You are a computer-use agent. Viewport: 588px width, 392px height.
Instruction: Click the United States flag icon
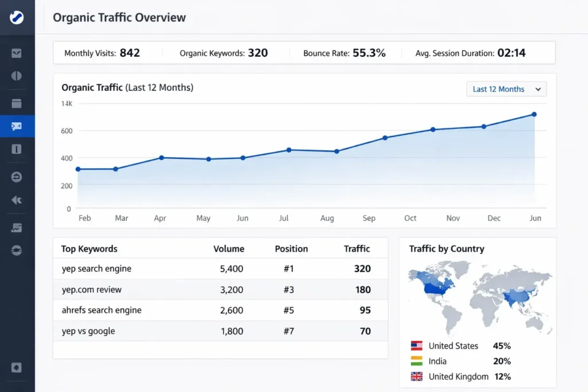tap(417, 346)
